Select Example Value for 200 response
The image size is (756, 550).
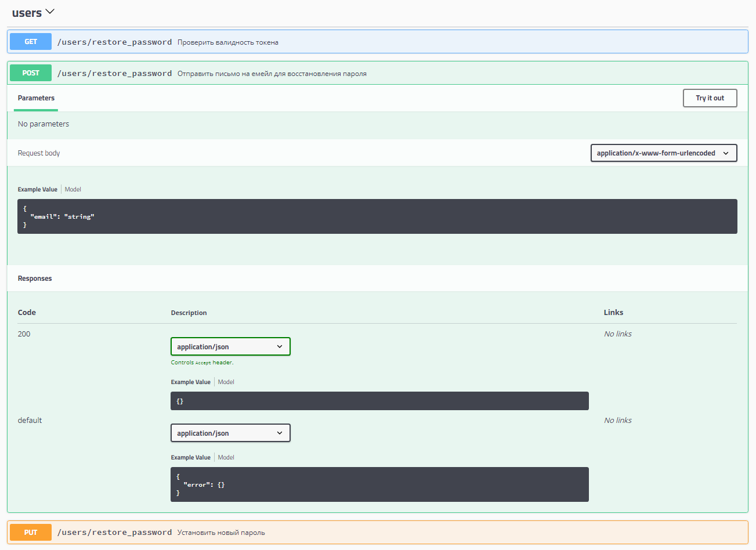click(190, 382)
